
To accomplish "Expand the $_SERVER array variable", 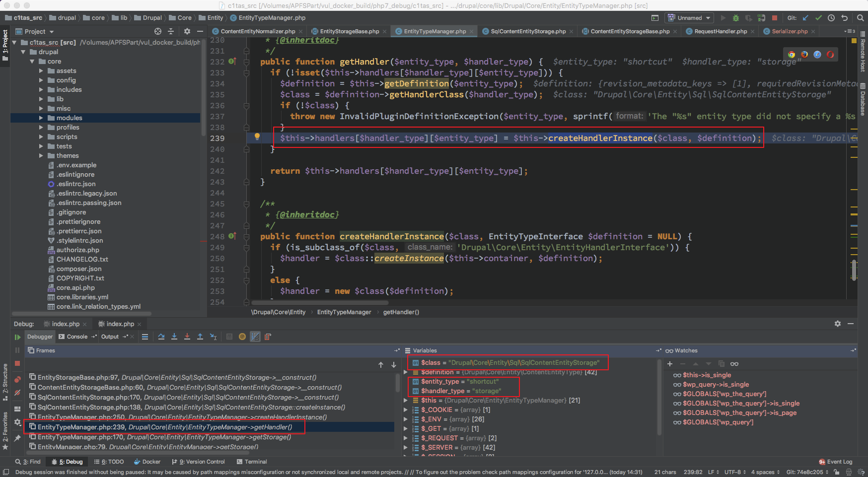I will click(x=406, y=447).
